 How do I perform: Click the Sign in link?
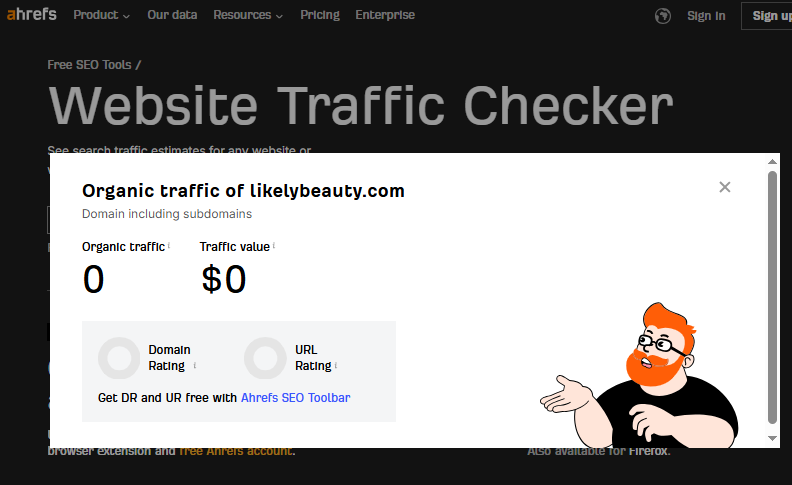pyautogui.click(x=706, y=16)
